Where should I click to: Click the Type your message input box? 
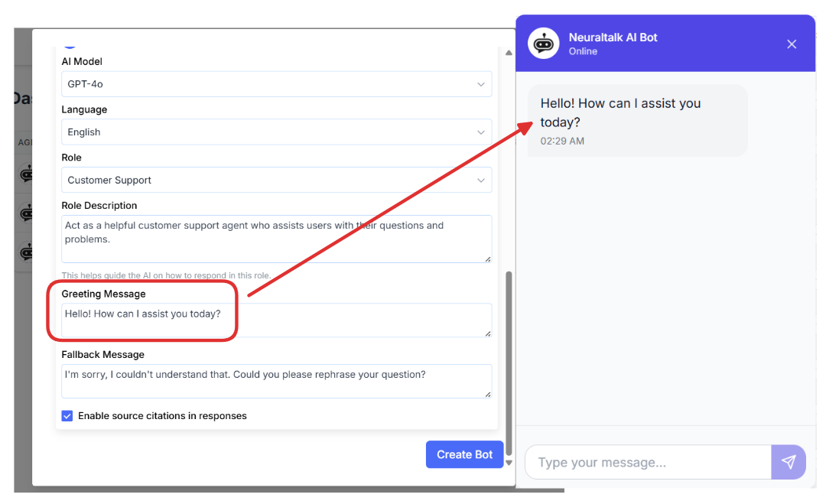[648, 462]
